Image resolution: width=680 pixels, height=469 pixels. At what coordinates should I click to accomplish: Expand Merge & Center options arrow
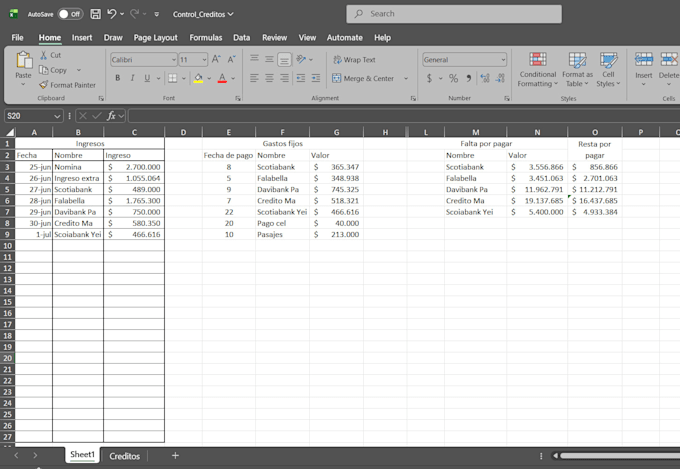click(406, 79)
